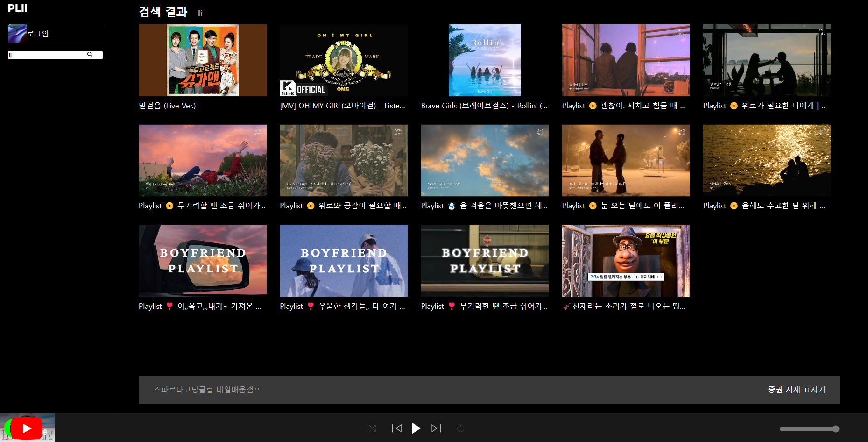
Task: Skip to the next track
Action: click(x=436, y=428)
